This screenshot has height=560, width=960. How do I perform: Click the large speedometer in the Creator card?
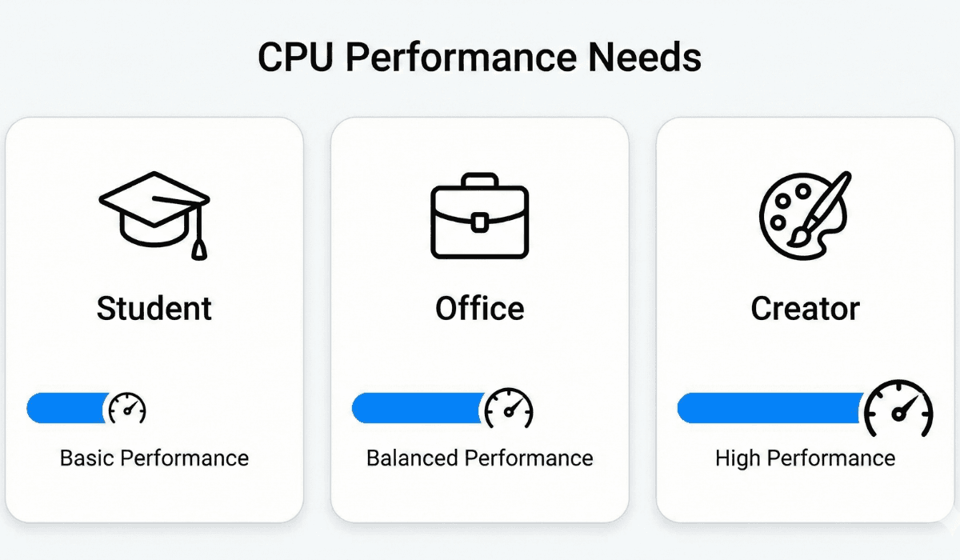pos(900,409)
